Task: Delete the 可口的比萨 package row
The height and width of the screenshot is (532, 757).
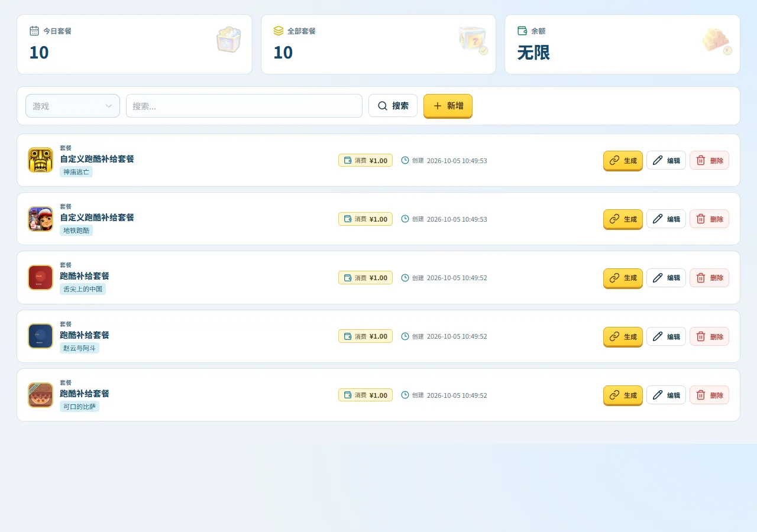Action: tap(709, 395)
